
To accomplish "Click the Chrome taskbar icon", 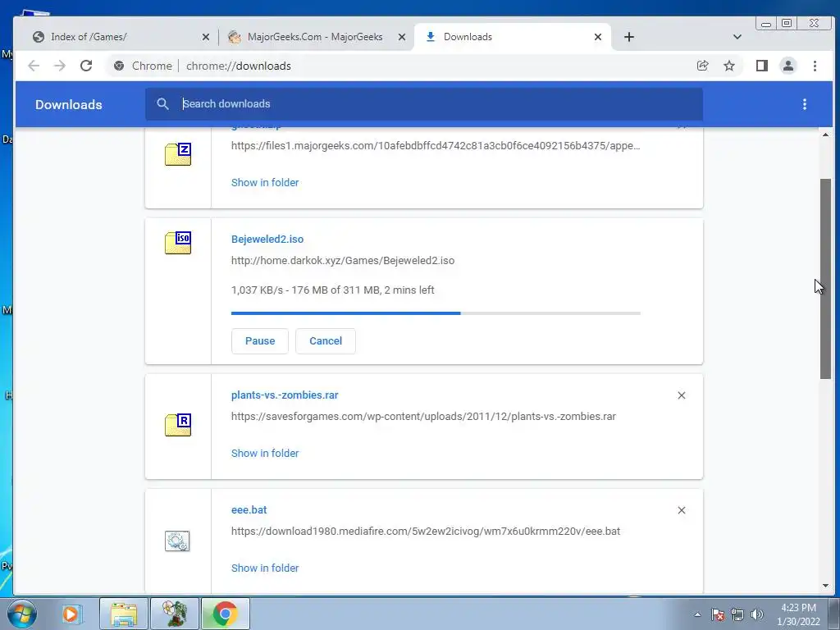I will pyautogui.click(x=225, y=614).
